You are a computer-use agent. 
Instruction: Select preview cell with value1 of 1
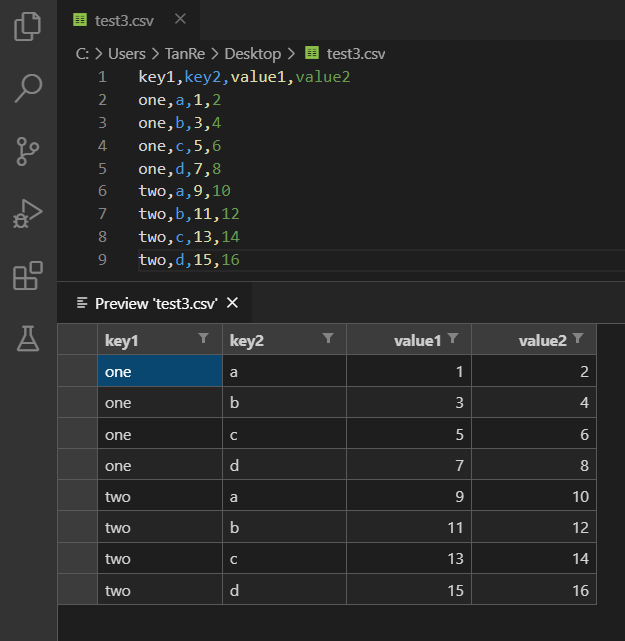click(409, 371)
